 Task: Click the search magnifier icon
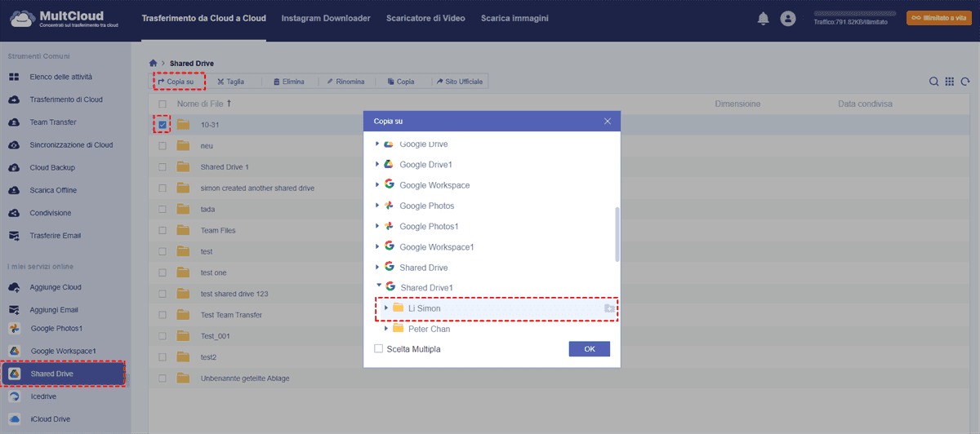934,82
